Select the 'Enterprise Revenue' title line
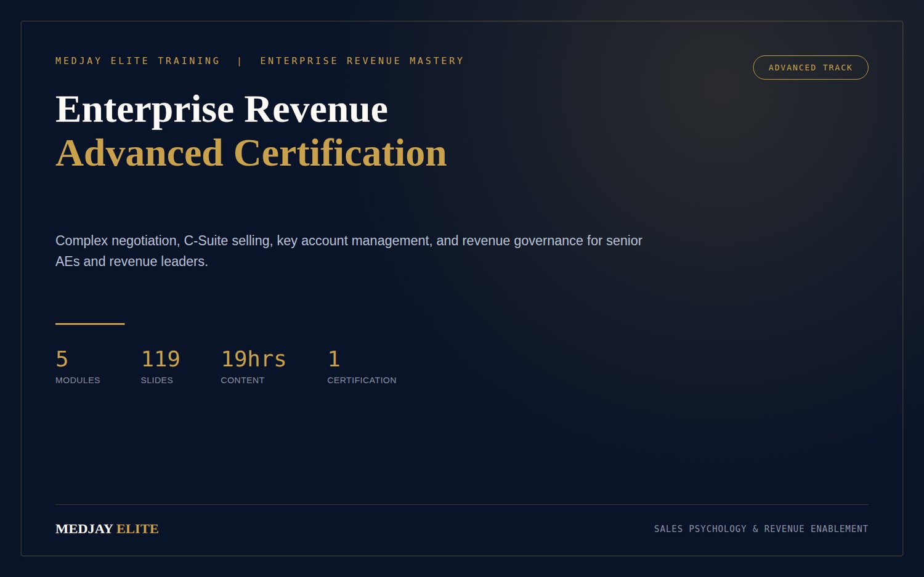Screen dimensions: 924x577 tap(222, 110)
